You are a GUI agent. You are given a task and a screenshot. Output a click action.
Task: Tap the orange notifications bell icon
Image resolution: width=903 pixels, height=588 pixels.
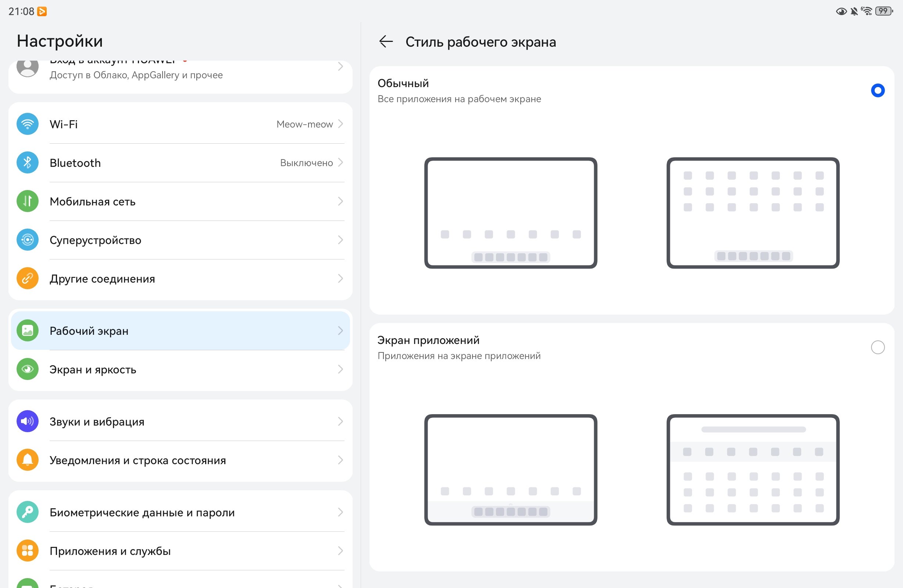coord(27,460)
